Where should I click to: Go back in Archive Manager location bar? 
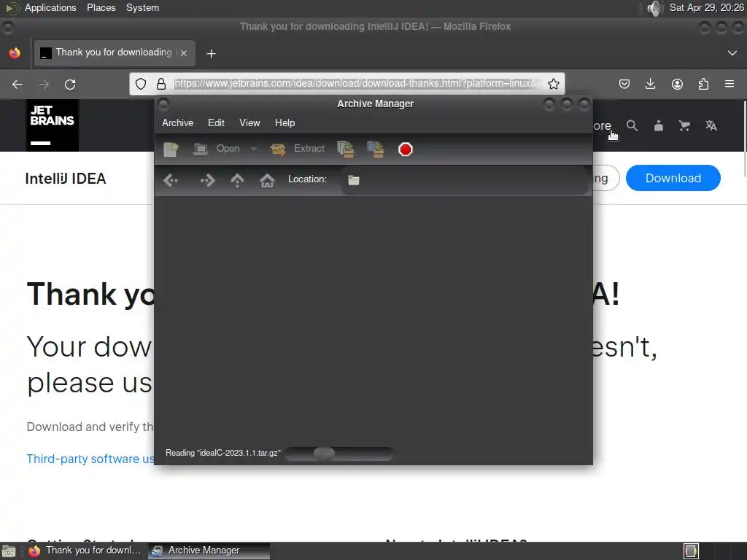171,180
